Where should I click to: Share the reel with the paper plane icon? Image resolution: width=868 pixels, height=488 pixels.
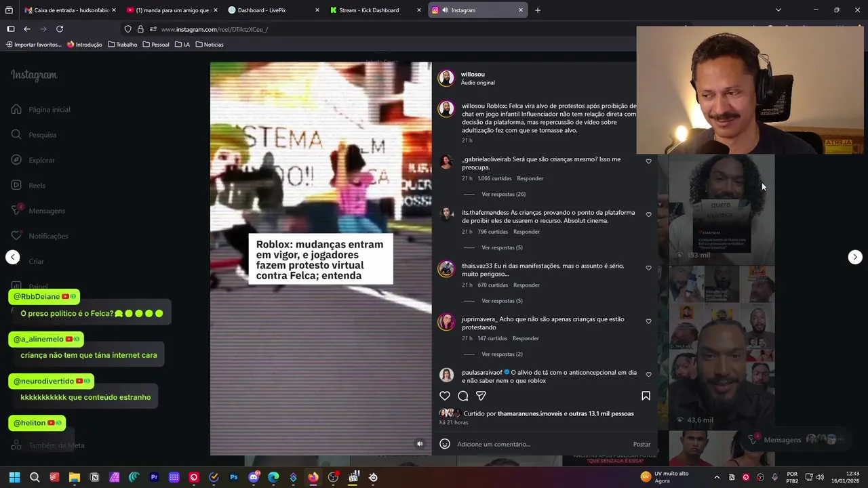click(x=481, y=396)
